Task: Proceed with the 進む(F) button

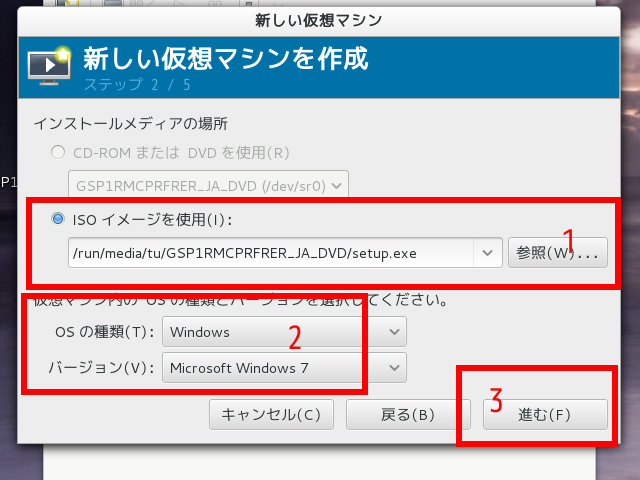Action: (545, 414)
